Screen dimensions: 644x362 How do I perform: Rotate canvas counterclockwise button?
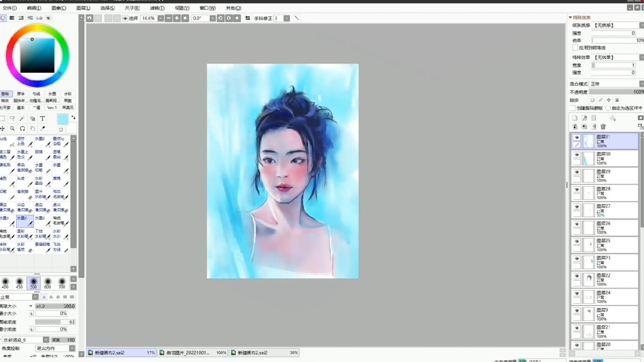coord(220,18)
